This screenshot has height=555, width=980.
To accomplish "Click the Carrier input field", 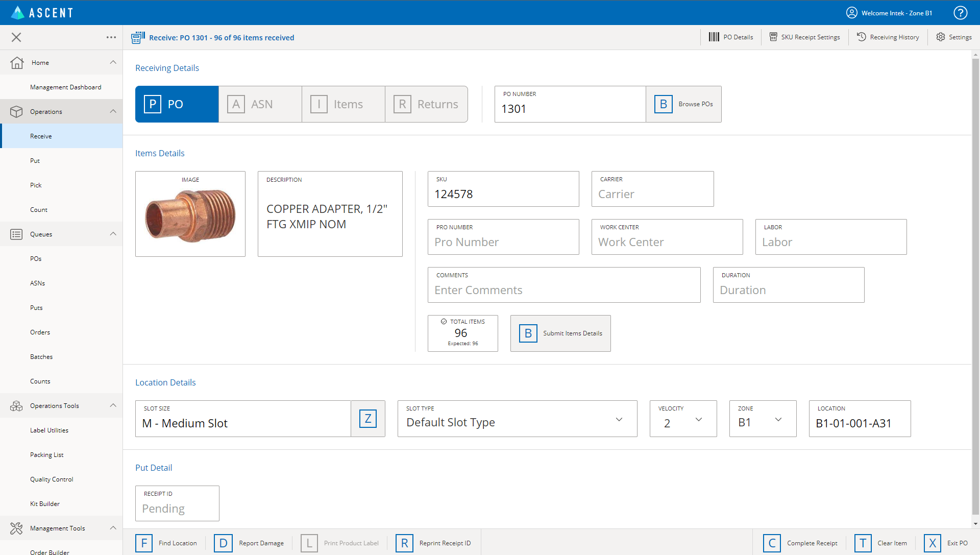I will pyautogui.click(x=652, y=189).
